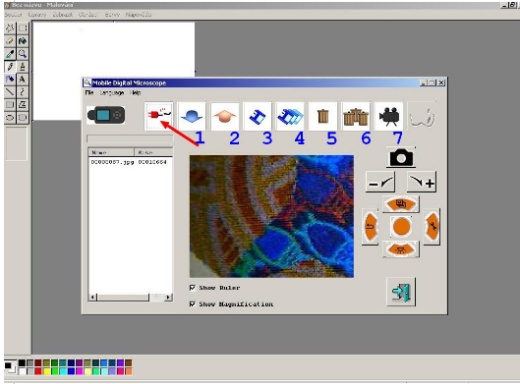Pick the bright red palette color
This screenshot has width=520, height=384.
click(38, 371)
